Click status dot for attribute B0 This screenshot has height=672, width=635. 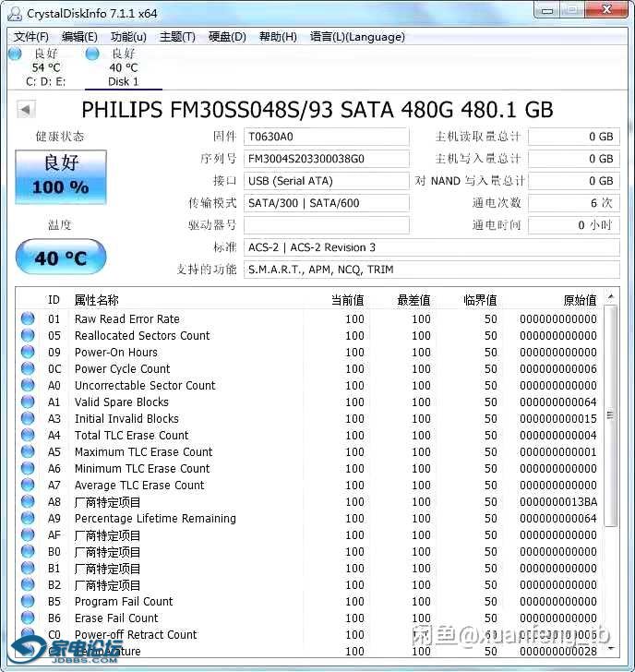click(28, 551)
